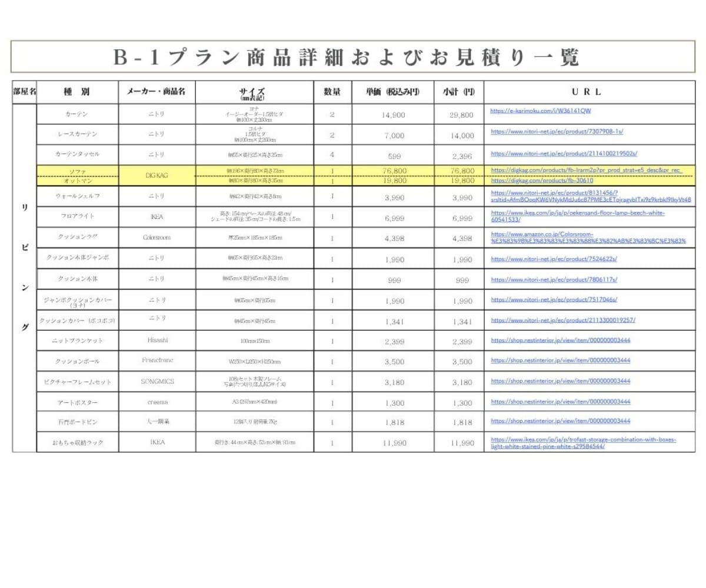Click the A3 (297mm×420mm) size cell
Screen dimensions: 706x588
coord(254,402)
